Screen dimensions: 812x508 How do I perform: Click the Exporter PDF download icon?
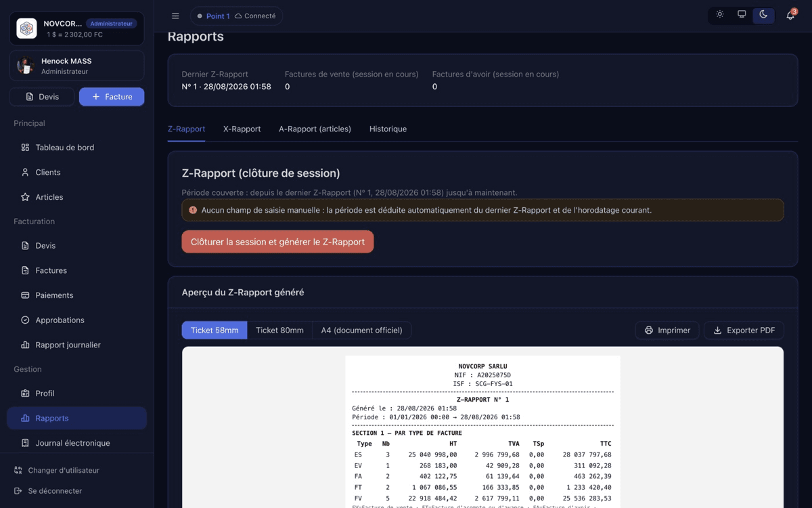pyautogui.click(x=718, y=331)
